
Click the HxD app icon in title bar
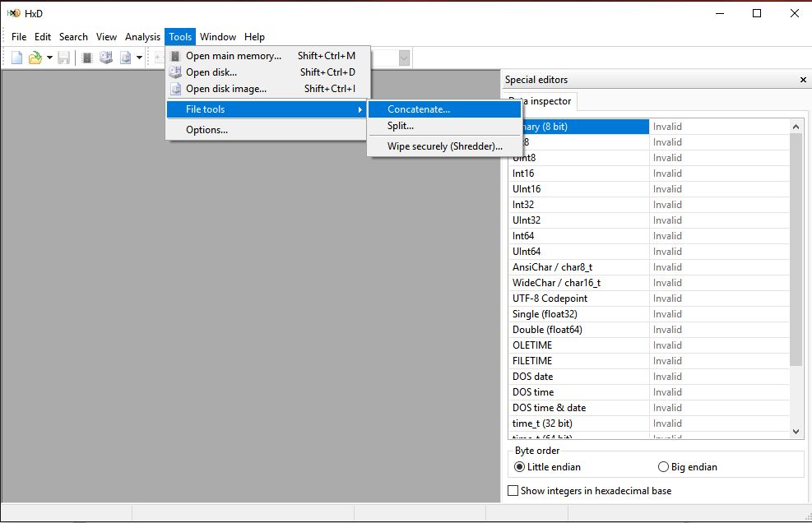coord(13,13)
